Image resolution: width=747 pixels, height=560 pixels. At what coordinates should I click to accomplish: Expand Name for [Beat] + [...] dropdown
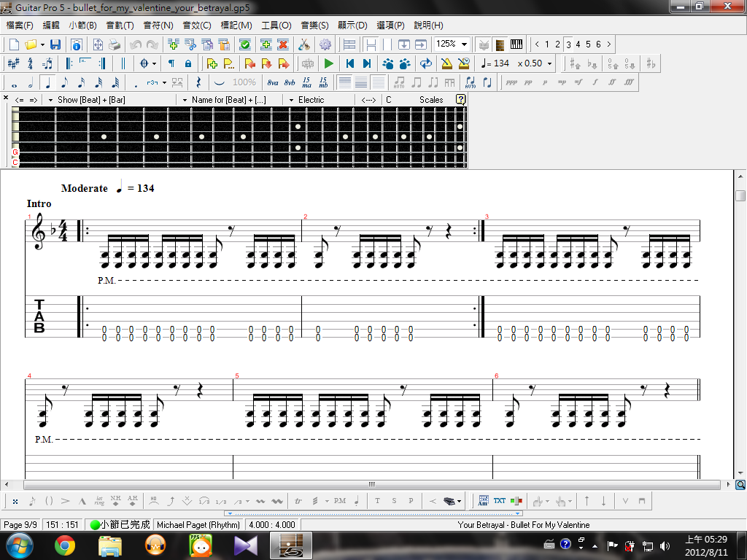click(185, 100)
